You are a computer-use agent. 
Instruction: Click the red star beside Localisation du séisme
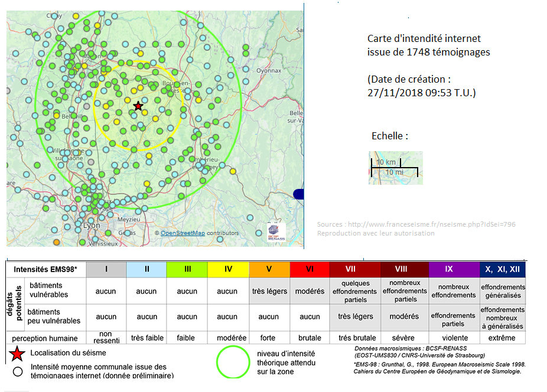pos(17,354)
